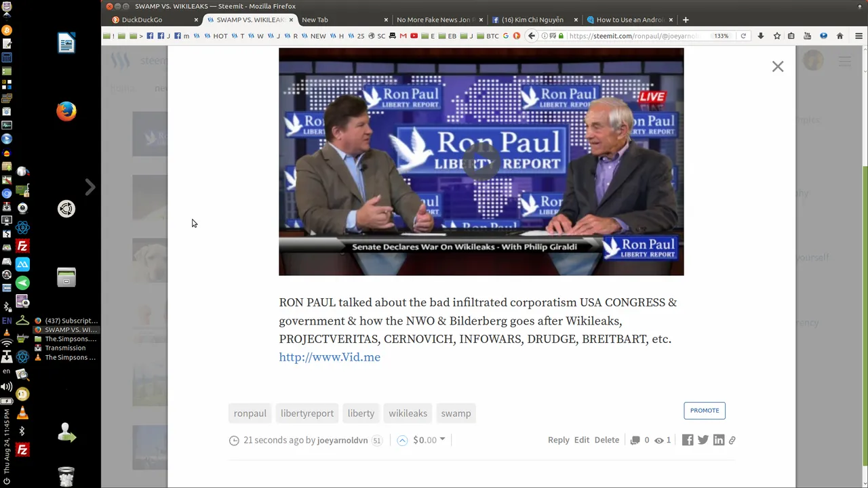Zoom reset via the 133% indicator
Viewport: 868px width, 488px height.
721,36
